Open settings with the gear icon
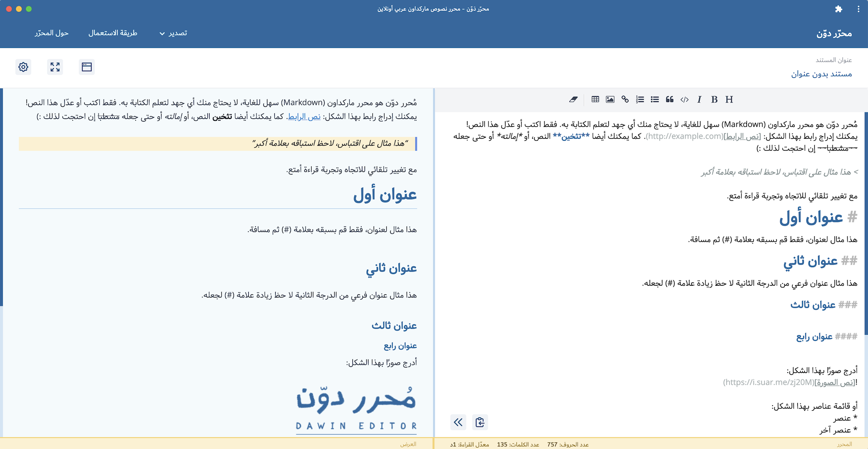 (x=23, y=67)
